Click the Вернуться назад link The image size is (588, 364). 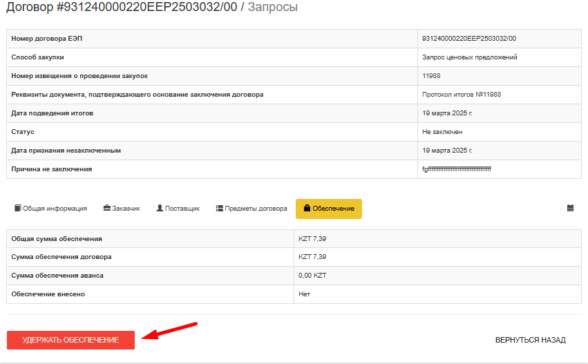tap(530, 340)
